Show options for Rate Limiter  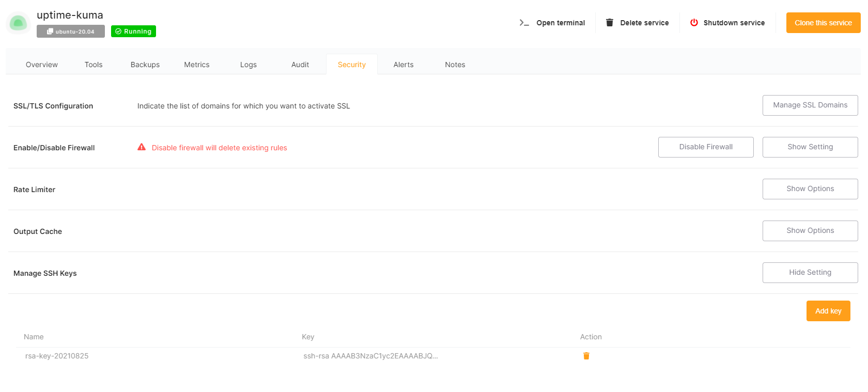(x=810, y=189)
